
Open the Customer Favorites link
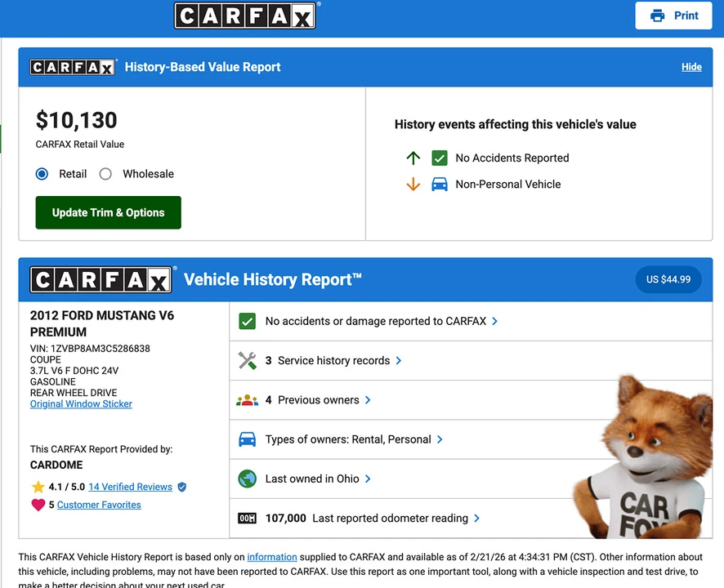pyautogui.click(x=99, y=505)
